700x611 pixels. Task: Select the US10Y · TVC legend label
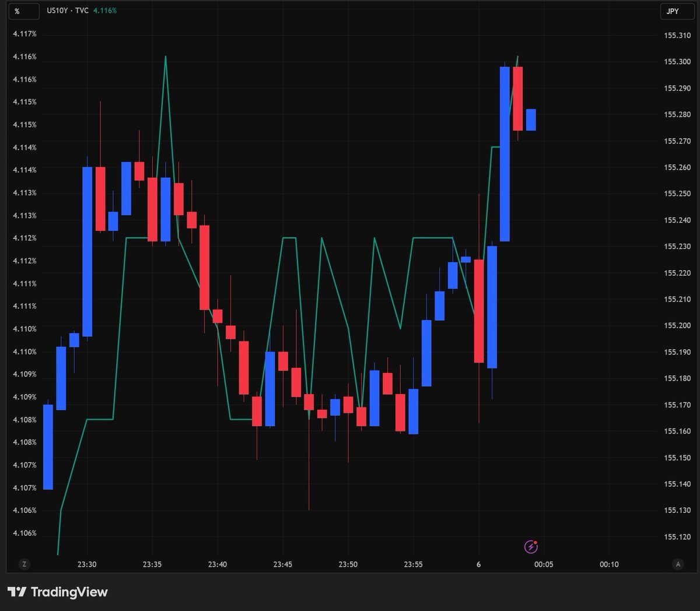(x=67, y=10)
